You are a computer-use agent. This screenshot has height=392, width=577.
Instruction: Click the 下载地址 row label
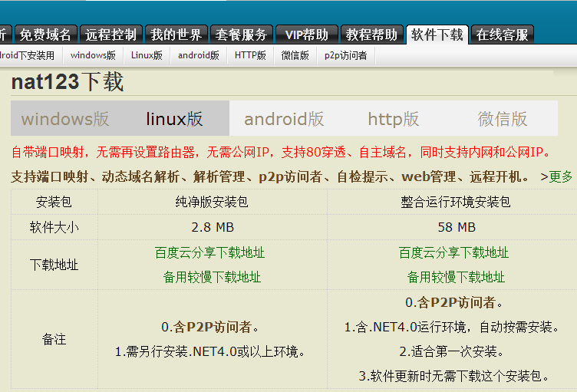coord(54,265)
